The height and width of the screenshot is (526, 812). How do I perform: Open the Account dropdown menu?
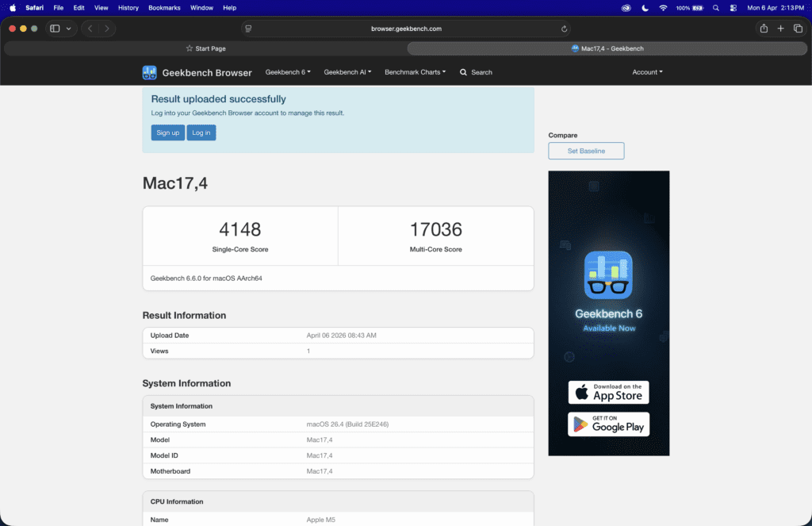tap(647, 72)
